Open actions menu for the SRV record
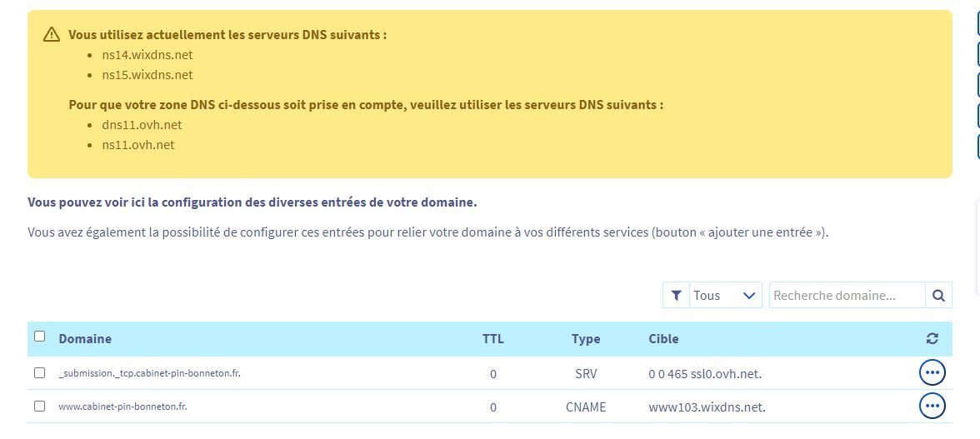The image size is (980, 439). (x=932, y=373)
